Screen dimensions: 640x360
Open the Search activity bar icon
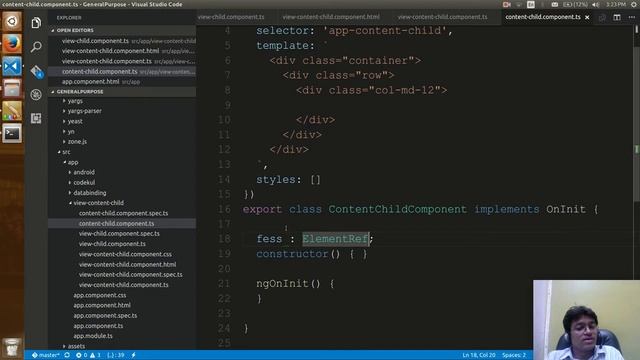tap(36, 47)
